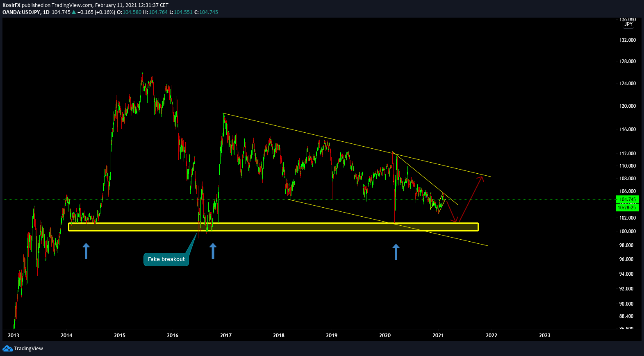Click the 2022 label on time axis
The width and height of the screenshot is (644, 356).
[492, 336]
